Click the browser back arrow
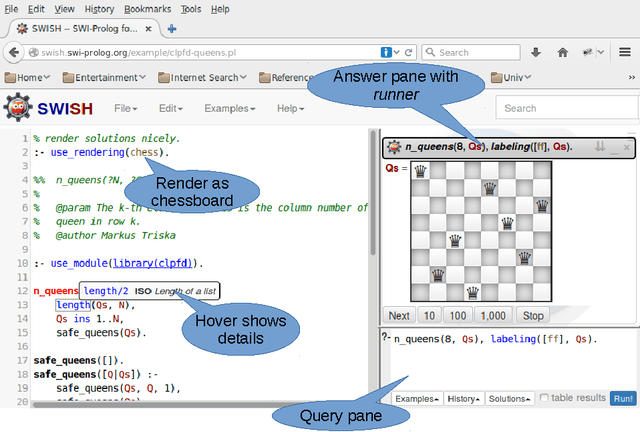Image resolution: width=640 pixels, height=432 pixels. pyautogui.click(x=15, y=52)
